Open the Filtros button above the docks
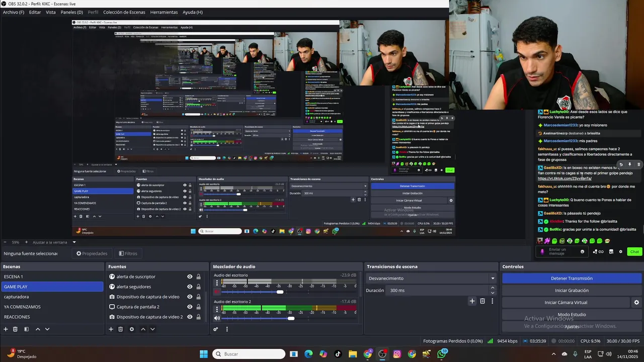 (x=128, y=253)
